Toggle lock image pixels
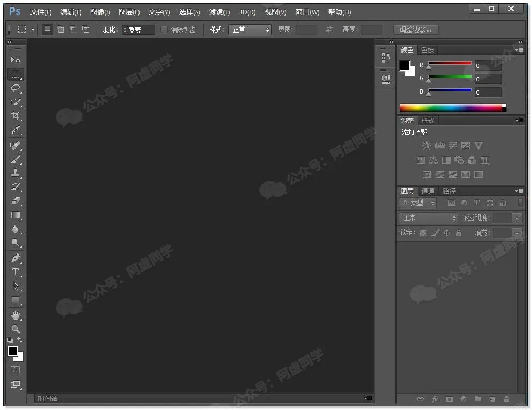This screenshot has height=410, width=532. pyautogui.click(x=435, y=233)
